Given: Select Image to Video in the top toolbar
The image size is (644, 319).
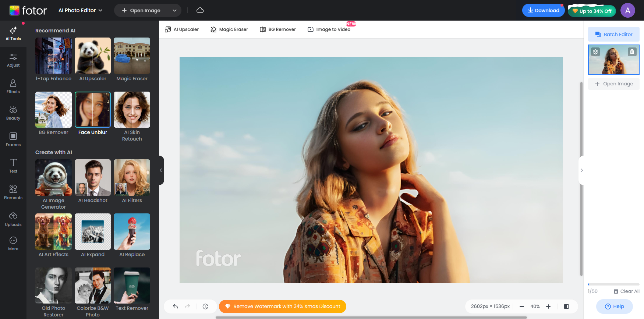Looking at the screenshot, I should coord(329,29).
